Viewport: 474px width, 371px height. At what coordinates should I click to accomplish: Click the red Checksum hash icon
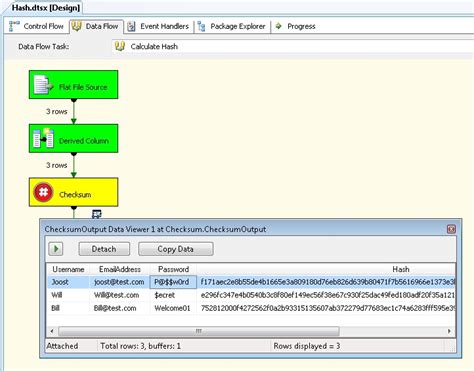click(x=43, y=192)
